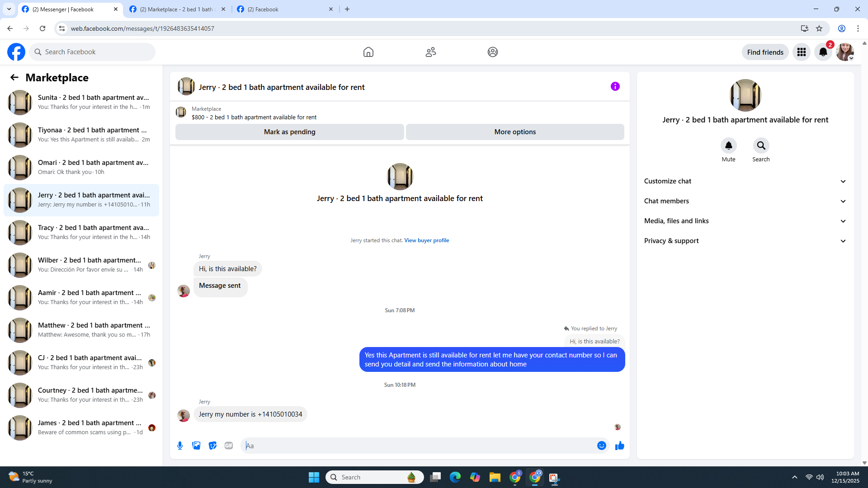Screen dimensions: 868x488
Task: Open Omari's apartment chat
Action: tap(81, 168)
